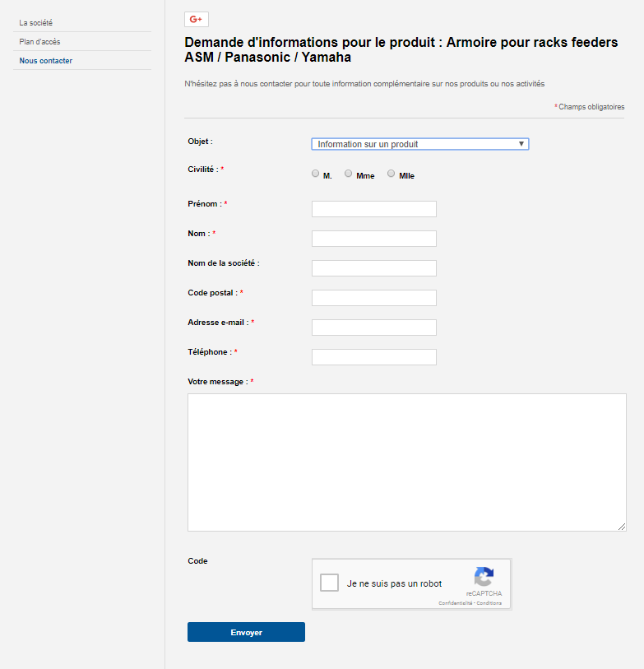
Task: Click the Code postal text field
Action: (x=374, y=298)
